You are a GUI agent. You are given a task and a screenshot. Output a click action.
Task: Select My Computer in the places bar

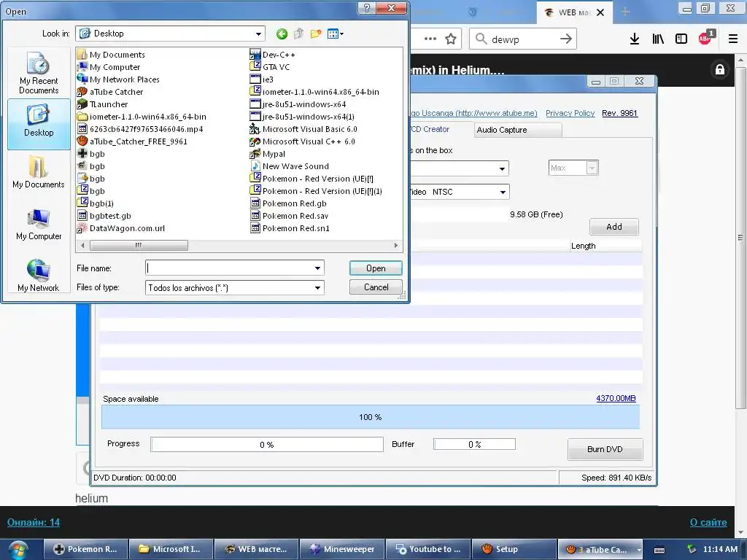click(39, 224)
